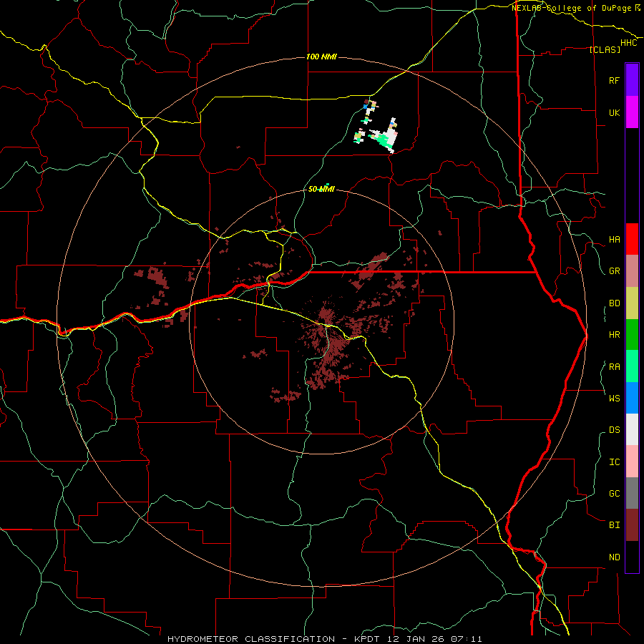Click the BI brown legend swatch
The image size is (644, 644).
(x=632, y=525)
